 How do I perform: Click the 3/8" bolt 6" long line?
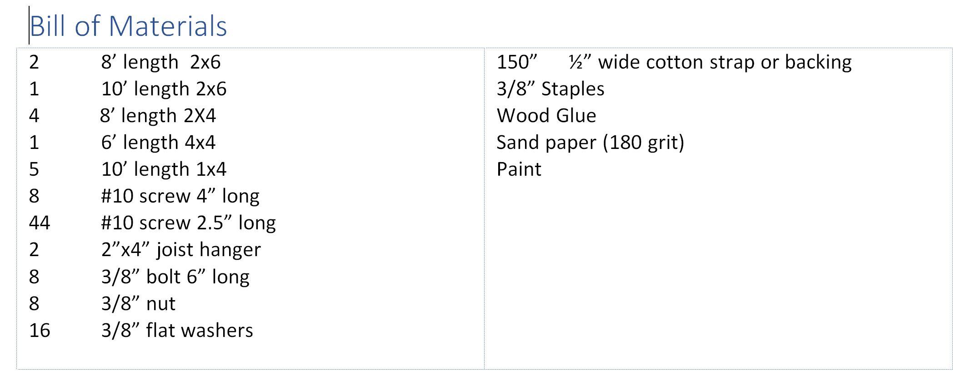[x=175, y=277]
